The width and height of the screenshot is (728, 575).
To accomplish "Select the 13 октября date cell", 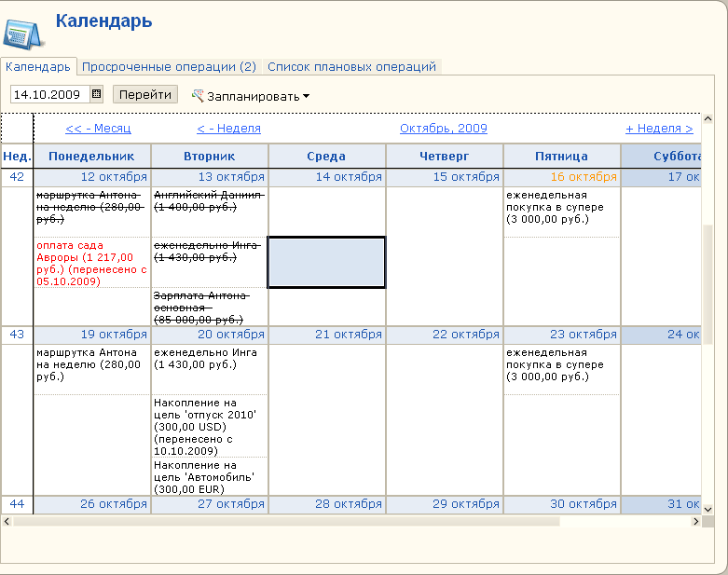I will click(x=210, y=177).
